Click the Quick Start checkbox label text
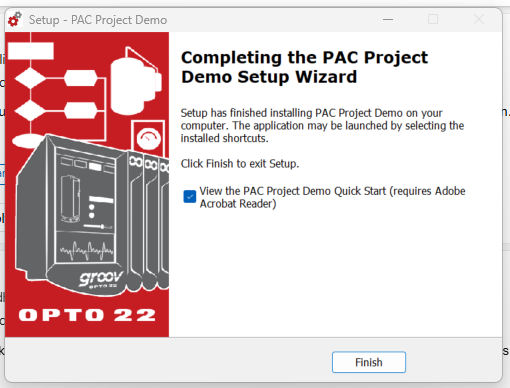The image size is (510, 388). pos(332,197)
